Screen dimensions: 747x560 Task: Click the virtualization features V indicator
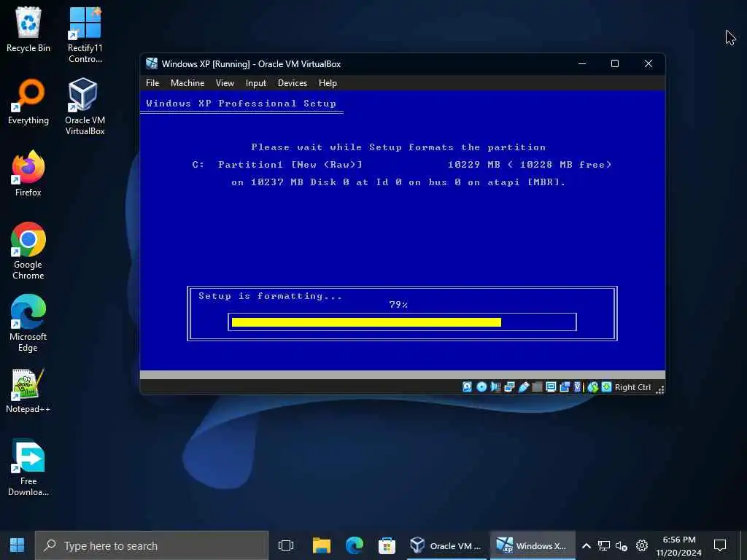coord(578,387)
